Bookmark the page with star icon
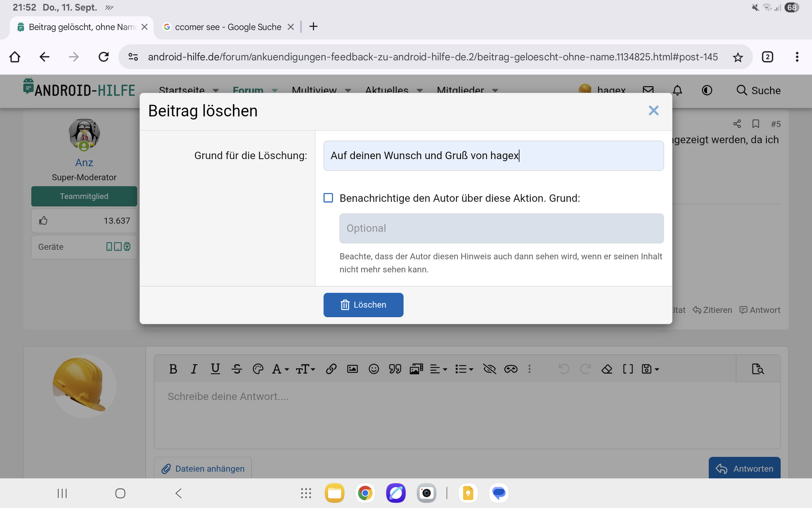 [738, 57]
